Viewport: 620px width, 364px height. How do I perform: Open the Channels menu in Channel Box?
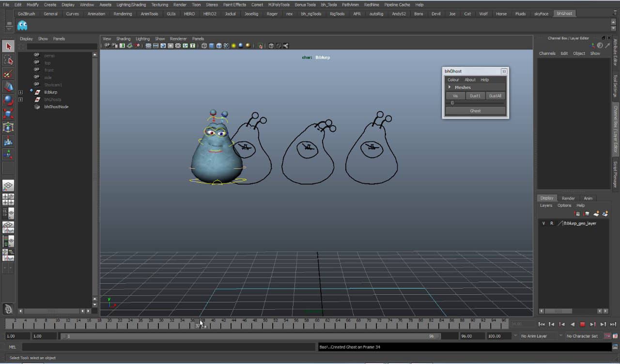click(547, 53)
